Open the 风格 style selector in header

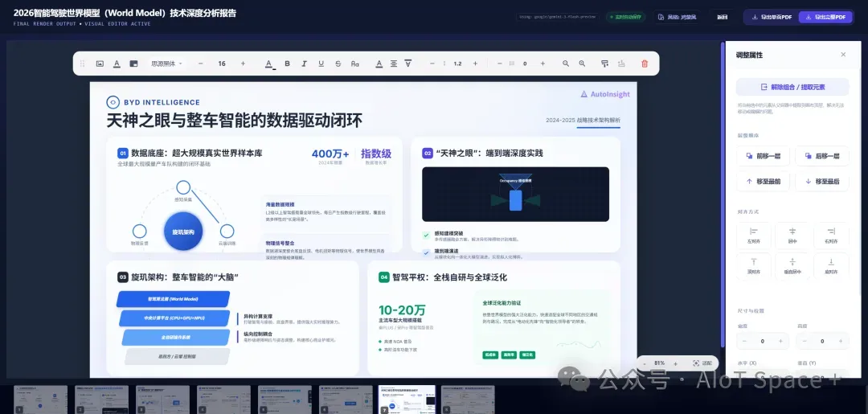[x=677, y=17]
